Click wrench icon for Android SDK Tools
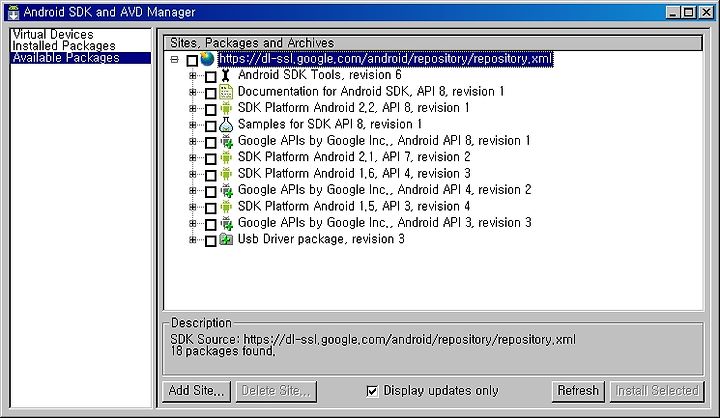This screenshot has height=418, width=720. tap(225, 75)
